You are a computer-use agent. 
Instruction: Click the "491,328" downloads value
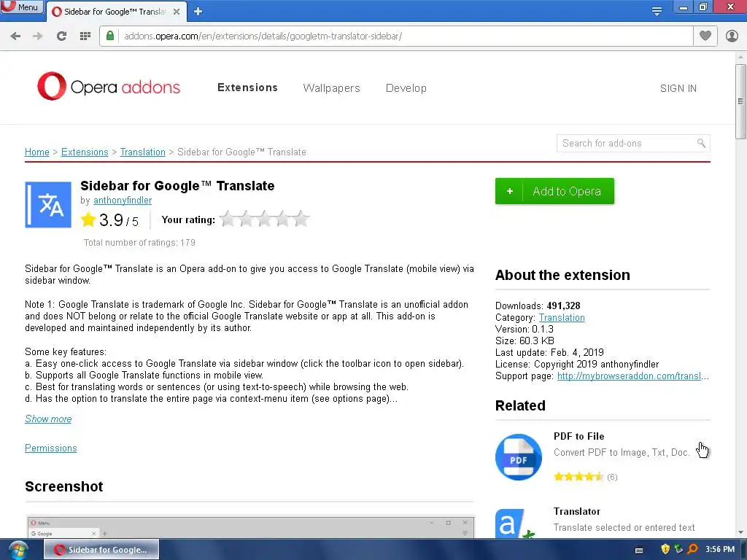tap(563, 306)
